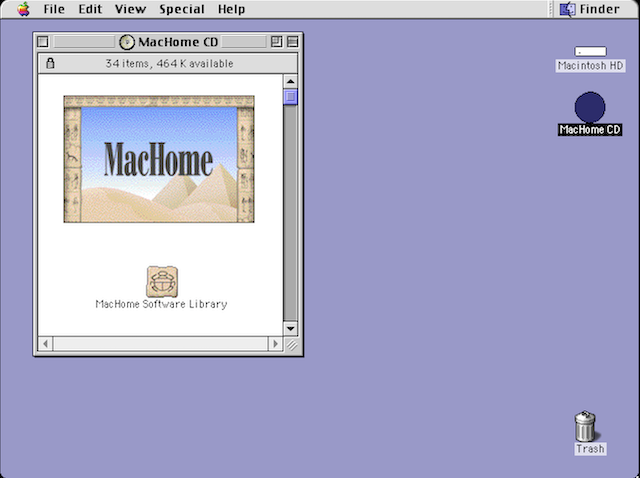Screen dimensions: 640x478
Task: Close the MacHome CD window
Action: click(x=43, y=42)
